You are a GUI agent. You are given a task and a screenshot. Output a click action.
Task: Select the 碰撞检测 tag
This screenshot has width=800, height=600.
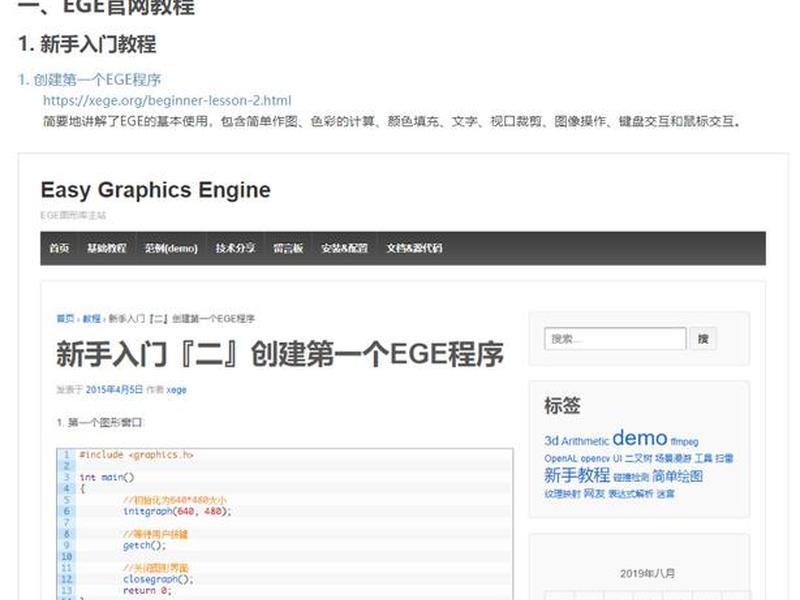631,477
